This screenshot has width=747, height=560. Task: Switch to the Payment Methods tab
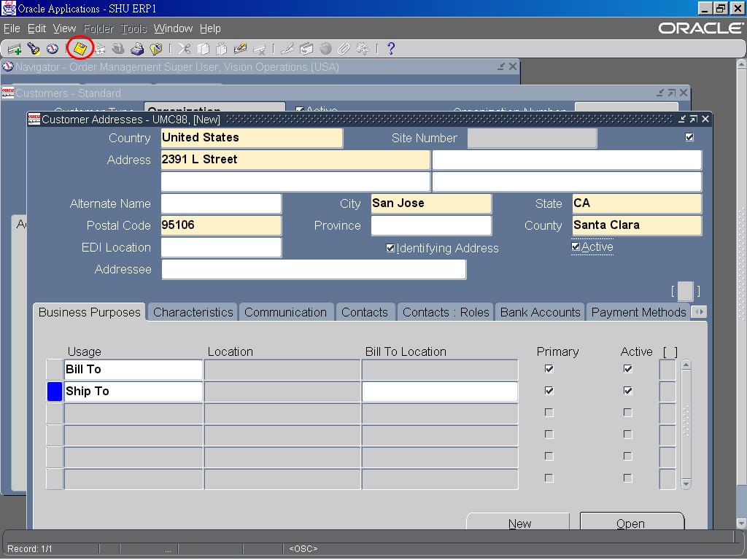pos(638,312)
